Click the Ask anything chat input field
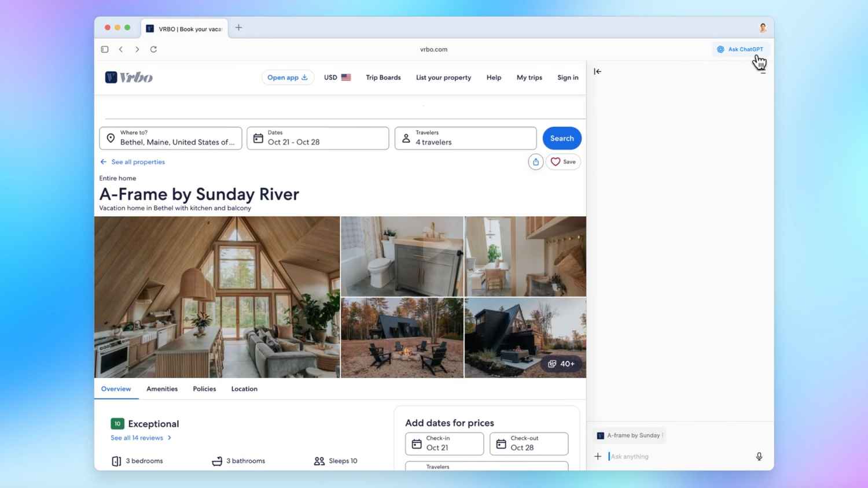The height and width of the screenshot is (488, 868). tap(665, 456)
